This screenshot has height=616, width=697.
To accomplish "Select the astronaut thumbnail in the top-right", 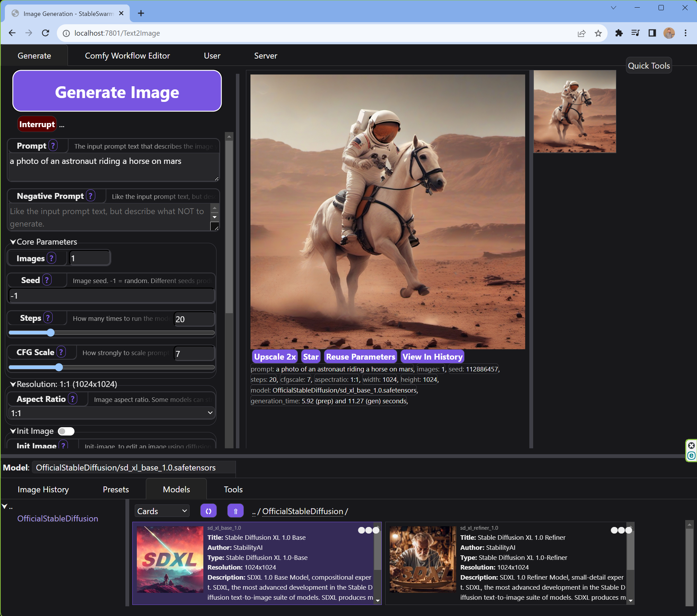I will [x=574, y=112].
